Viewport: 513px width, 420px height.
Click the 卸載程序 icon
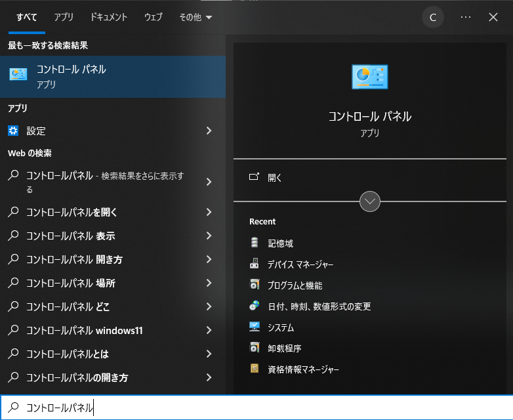point(255,347)
